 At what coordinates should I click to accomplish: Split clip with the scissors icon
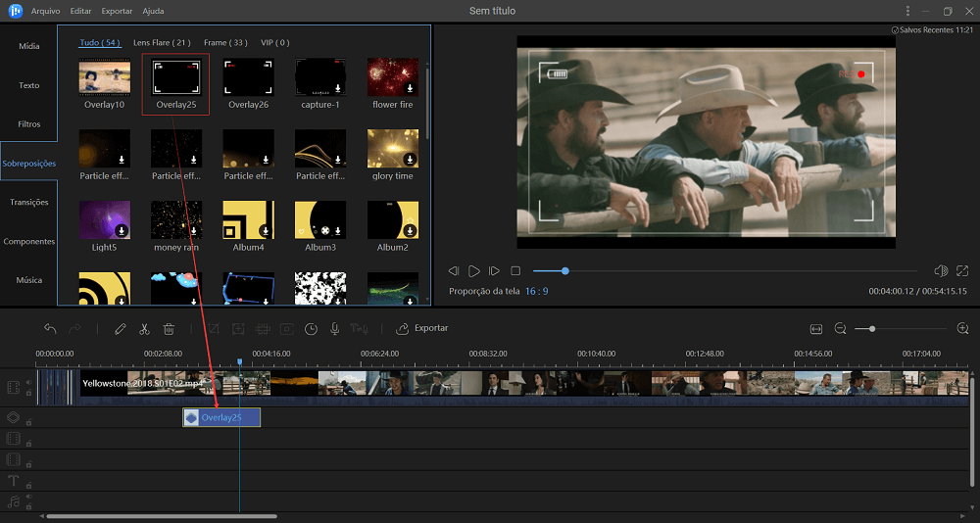pyautogui.click(x=144, y=328)
